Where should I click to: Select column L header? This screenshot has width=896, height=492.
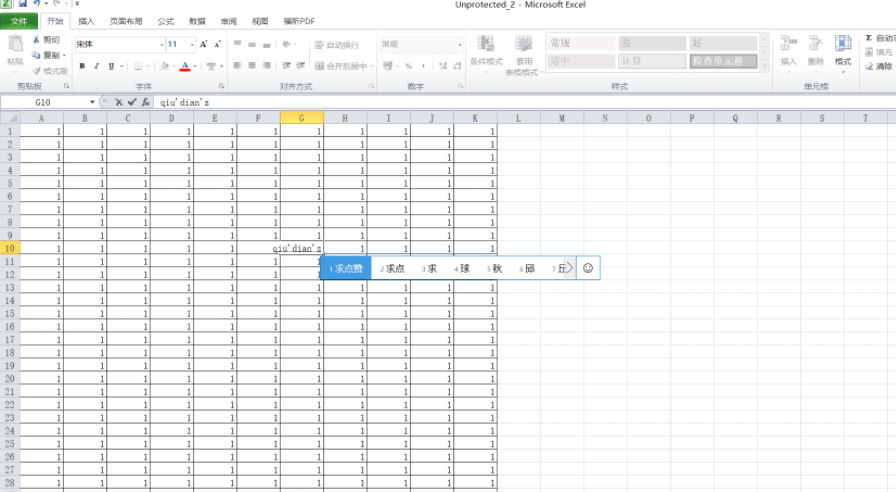tap(518, 118)
